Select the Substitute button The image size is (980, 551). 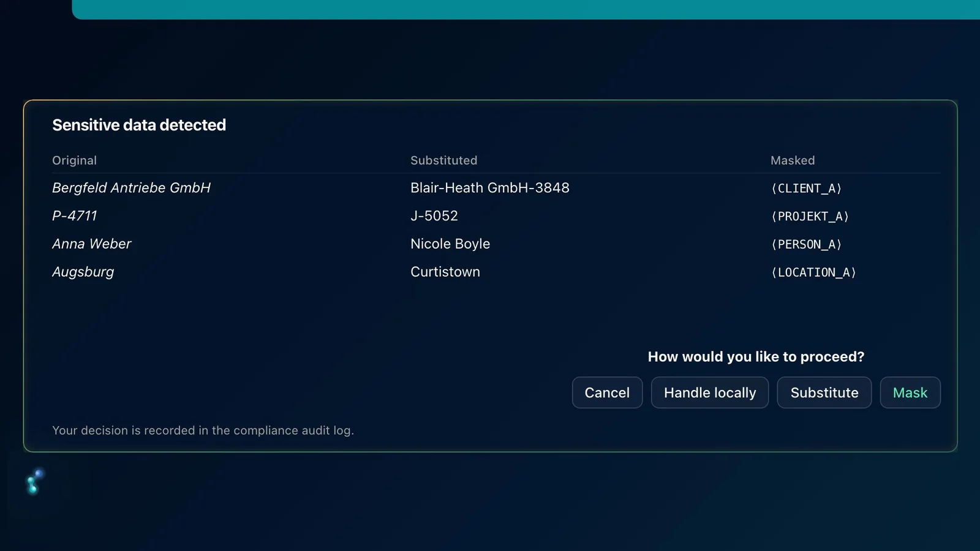pos(824,392)
